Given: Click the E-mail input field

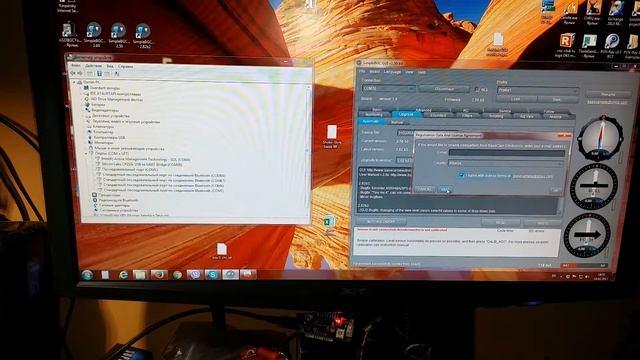Looking at the screenshot, I should pos(507,153).
